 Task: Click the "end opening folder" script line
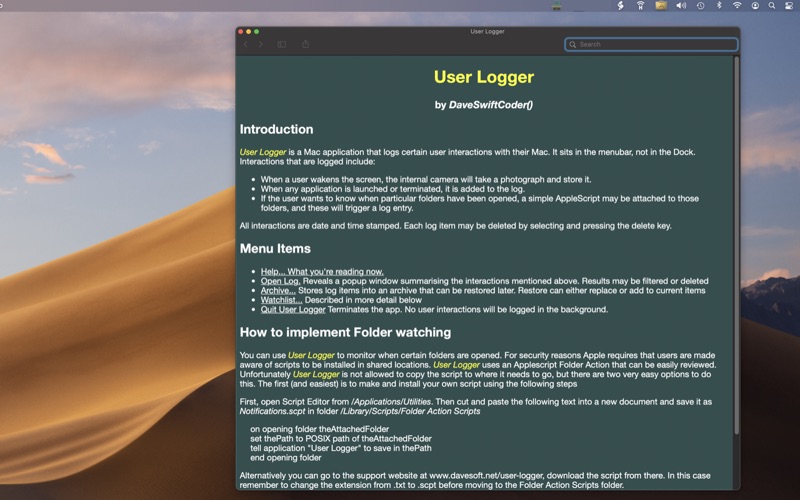[286, 458]
